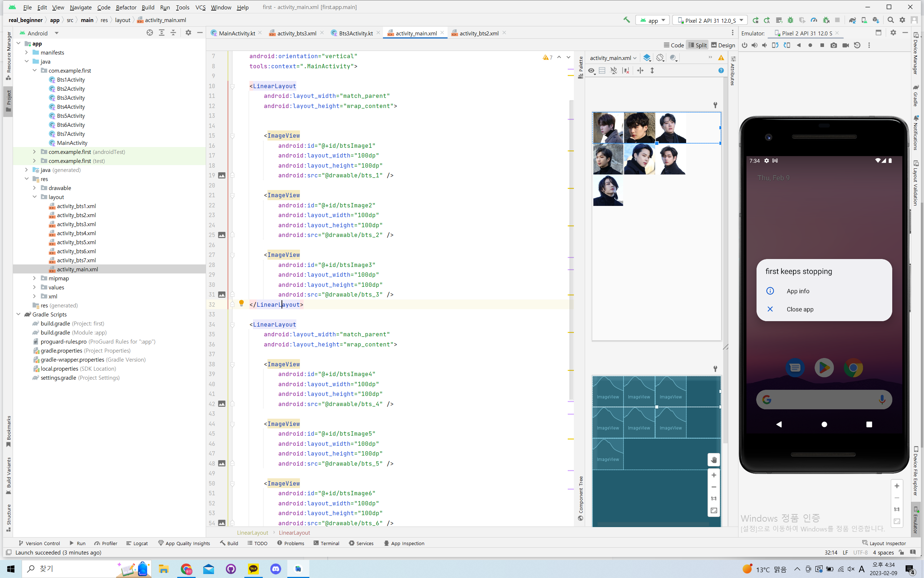This screenshot has height=578, width=924.
Task: Click App info in the emulator dialog
Action: (x=798, y=291)
